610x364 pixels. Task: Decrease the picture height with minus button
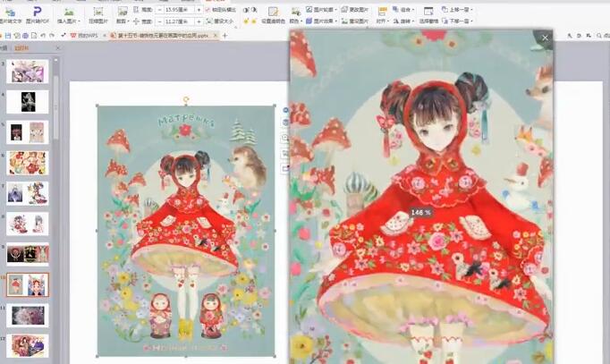coord(159,9)
